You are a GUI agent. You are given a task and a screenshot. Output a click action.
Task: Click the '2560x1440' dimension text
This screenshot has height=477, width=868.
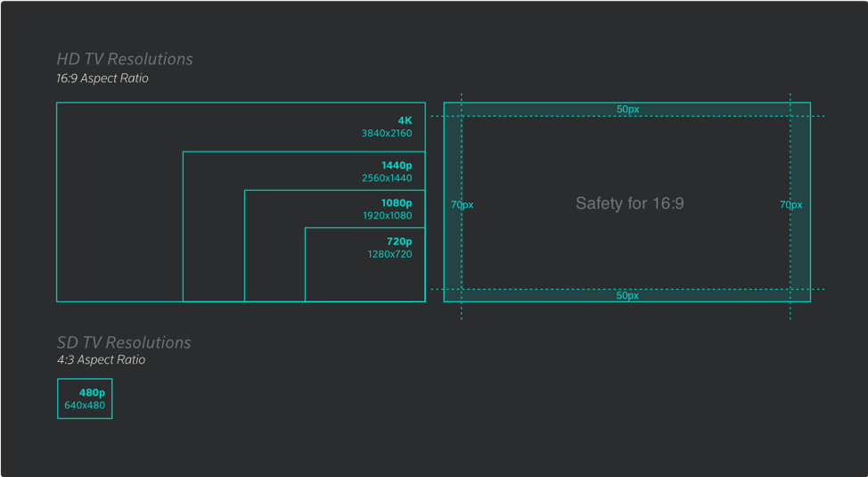(x=387, y=177)
